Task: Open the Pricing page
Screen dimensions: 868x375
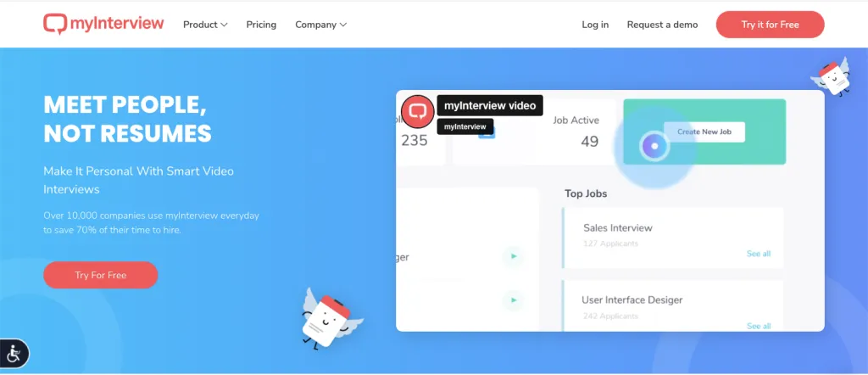Action: [x=261, y=25]
